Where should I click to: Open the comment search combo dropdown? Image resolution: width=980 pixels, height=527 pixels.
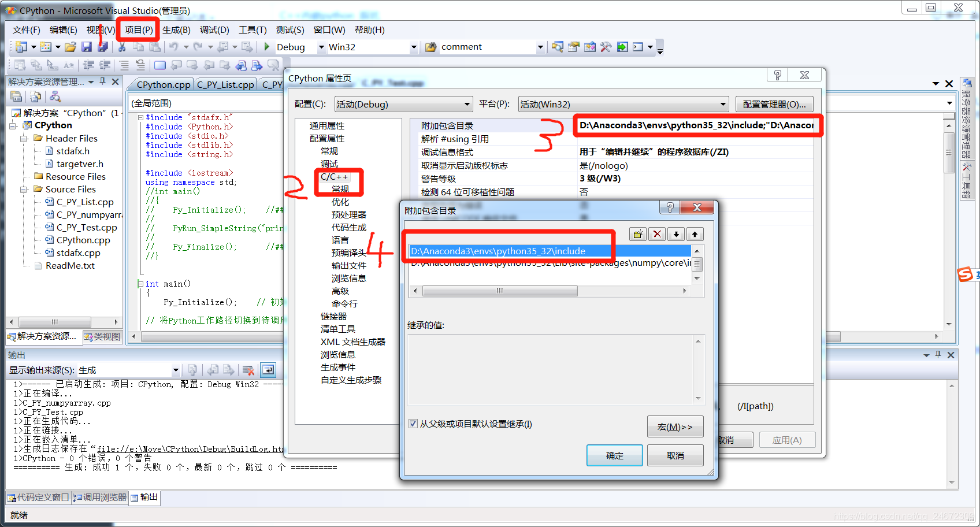540,47
